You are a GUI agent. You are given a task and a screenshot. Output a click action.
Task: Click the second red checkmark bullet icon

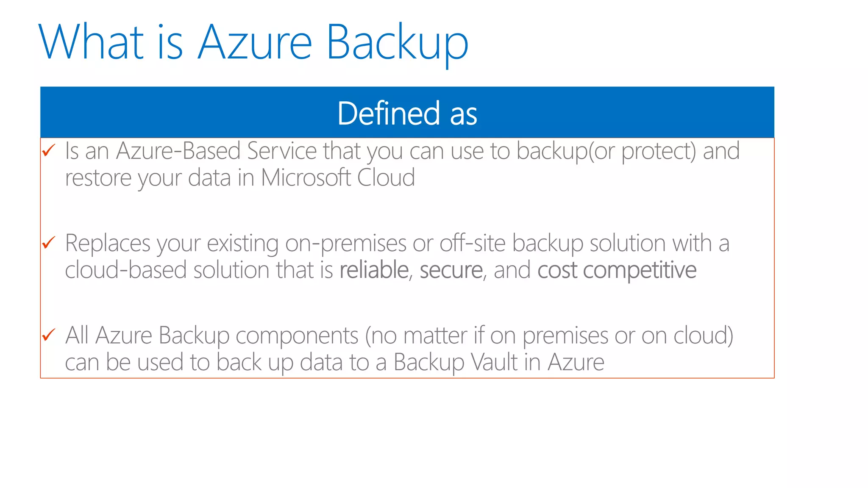click(x=49, y=242)
